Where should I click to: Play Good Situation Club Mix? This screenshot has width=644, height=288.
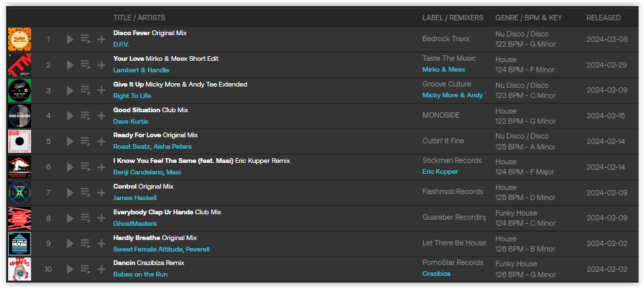pyautogui.click(x=70, y=116)
